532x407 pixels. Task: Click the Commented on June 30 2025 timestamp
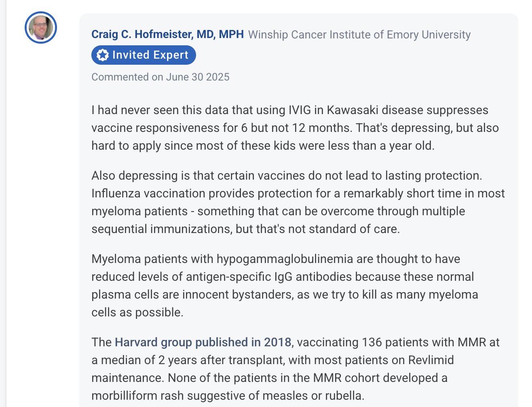pos(160,77)
